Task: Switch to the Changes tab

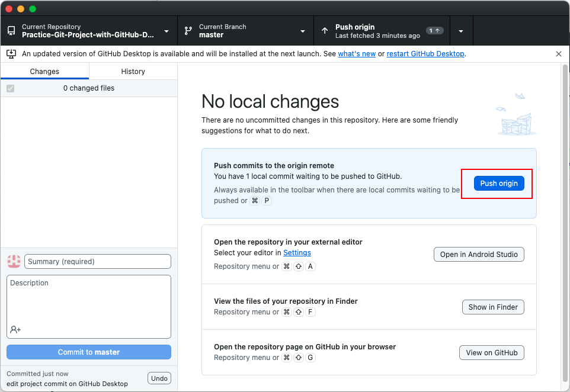Action: pos(44,71)
